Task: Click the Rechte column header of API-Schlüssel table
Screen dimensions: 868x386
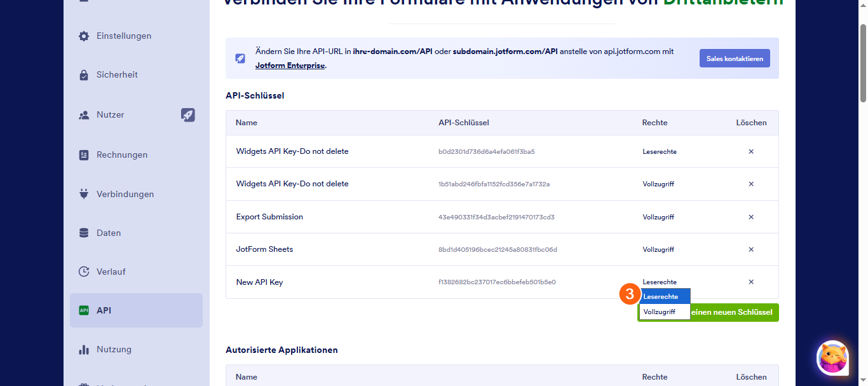Action: click(654, 123)
